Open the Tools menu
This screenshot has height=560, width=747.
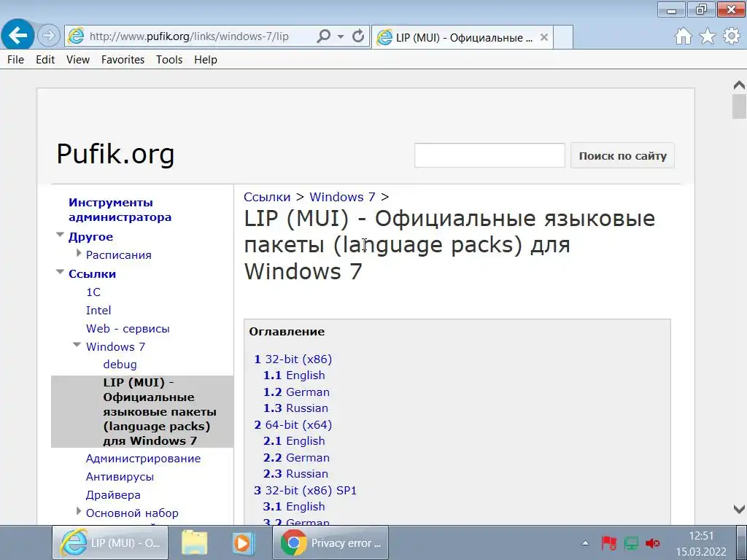click(x=169, y=60)
